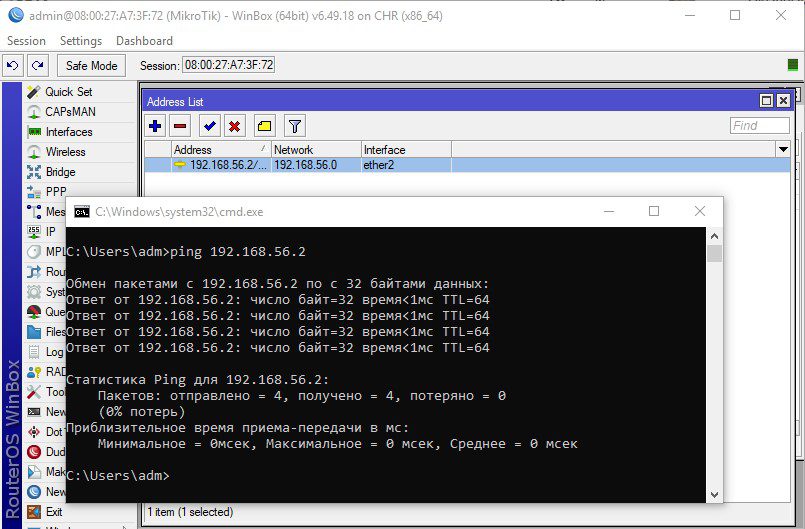Click the MPLS sidebar icon

point(34,252)
